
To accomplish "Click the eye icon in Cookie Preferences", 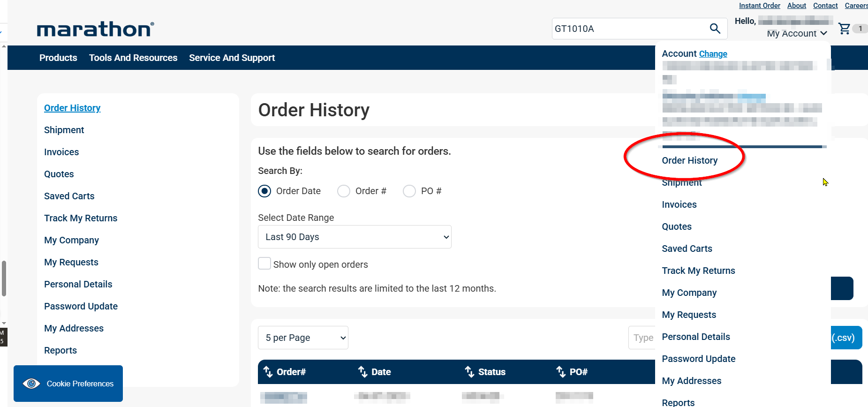I will (x=31, y=384).
